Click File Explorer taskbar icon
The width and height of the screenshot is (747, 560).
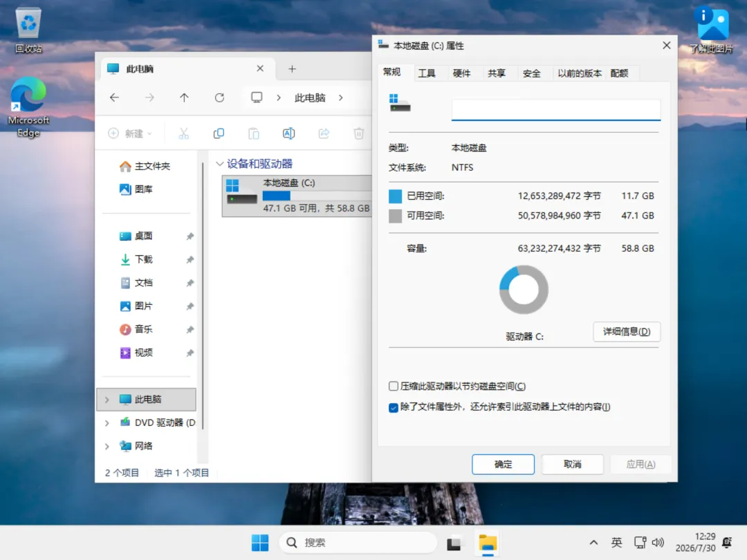488,543
